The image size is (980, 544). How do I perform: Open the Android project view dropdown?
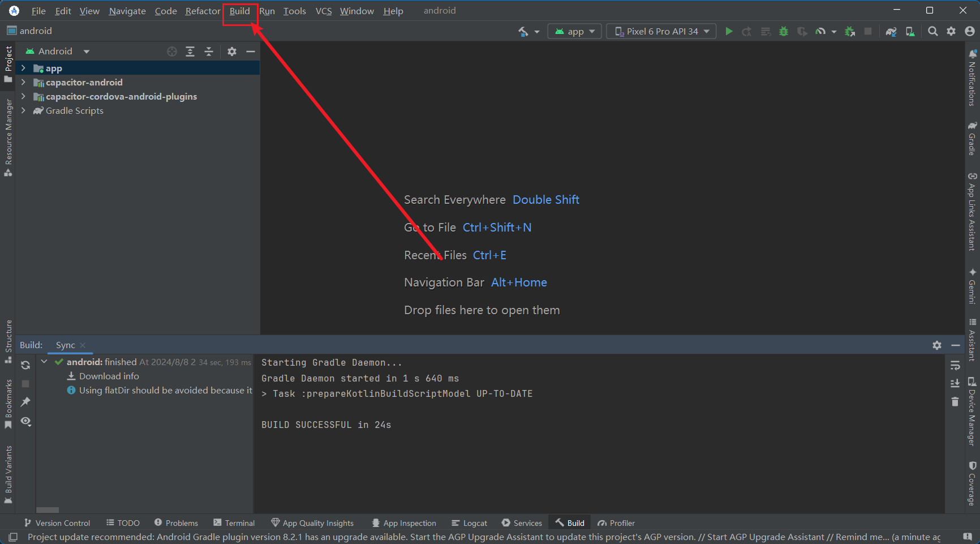(x=57, y=52)
